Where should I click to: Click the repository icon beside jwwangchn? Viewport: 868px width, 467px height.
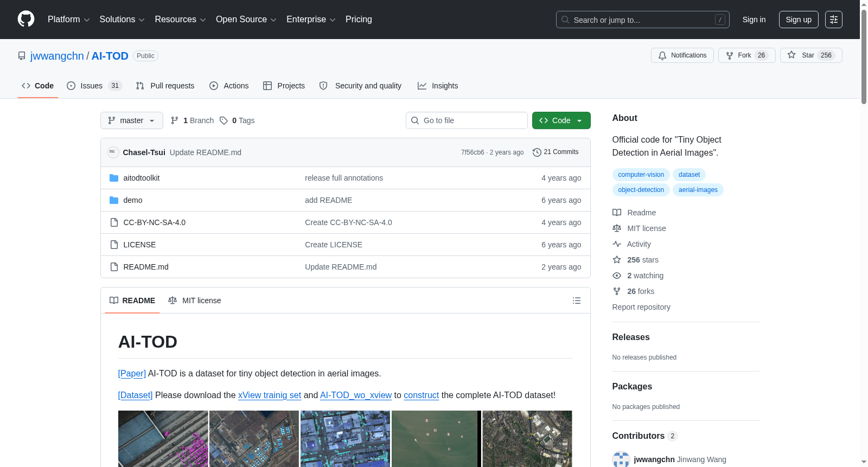coord(22,56)
